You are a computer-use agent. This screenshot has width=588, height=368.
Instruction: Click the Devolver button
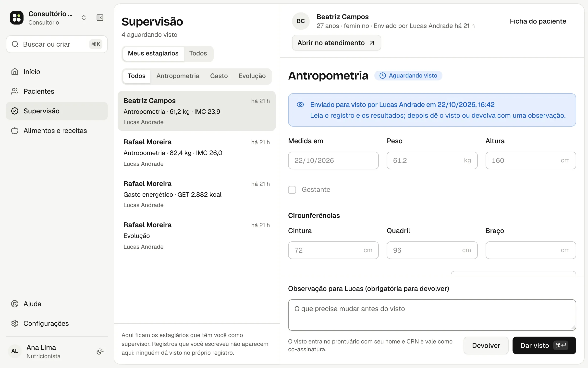pyautogui.click(x=486, y=345)
